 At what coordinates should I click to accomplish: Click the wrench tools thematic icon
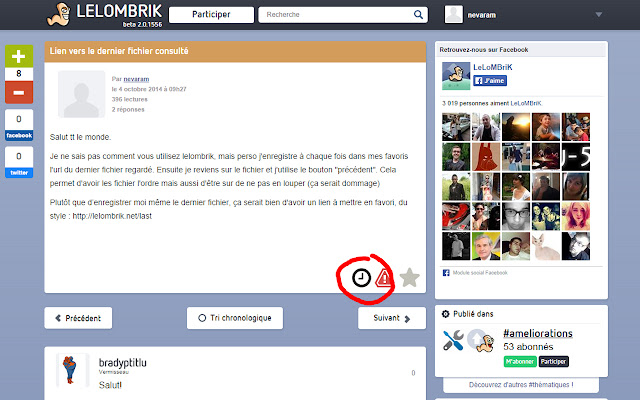453,340
